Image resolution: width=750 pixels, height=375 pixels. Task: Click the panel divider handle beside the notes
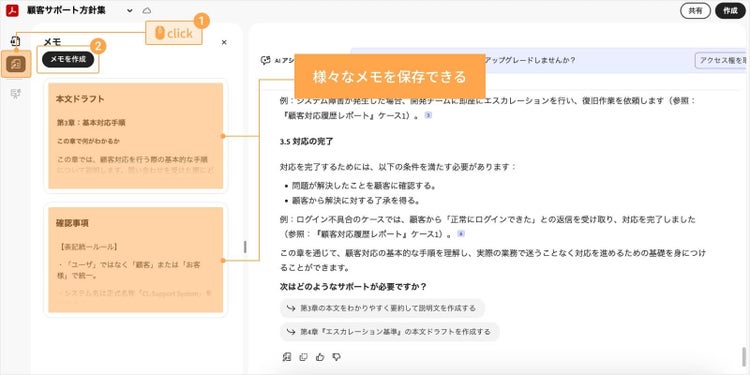(245, 247)
